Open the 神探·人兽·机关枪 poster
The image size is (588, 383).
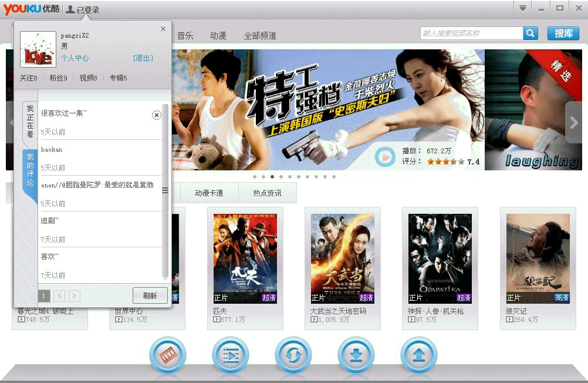[x=440, y=258]
